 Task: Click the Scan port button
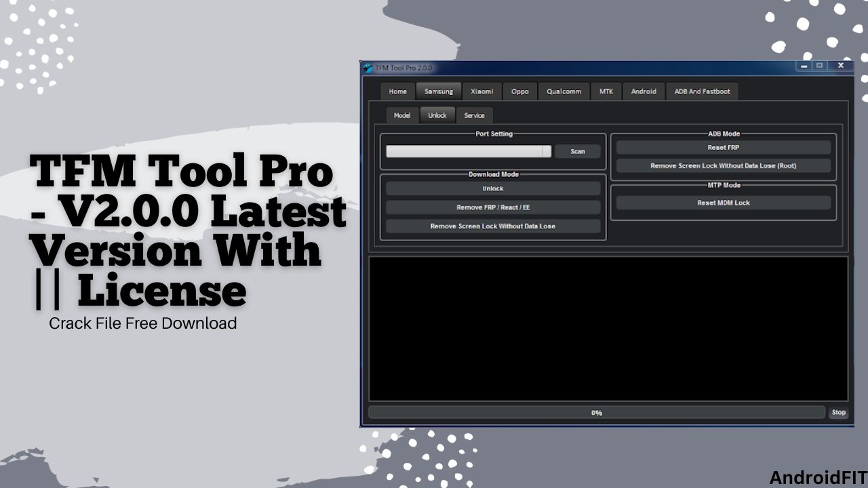click(x=578, y=151)
